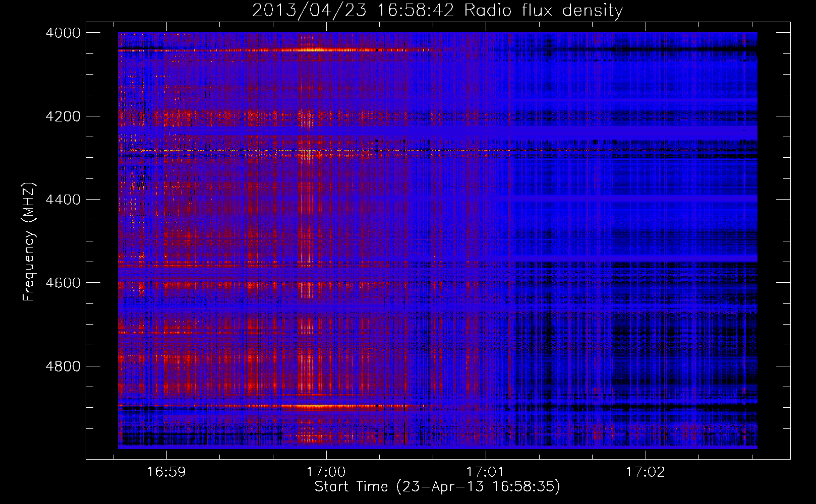Image resolution: width=816 pixels, height=504 pixels.
Task: Click the 16:59 time tick label
Action: (166, 472)
